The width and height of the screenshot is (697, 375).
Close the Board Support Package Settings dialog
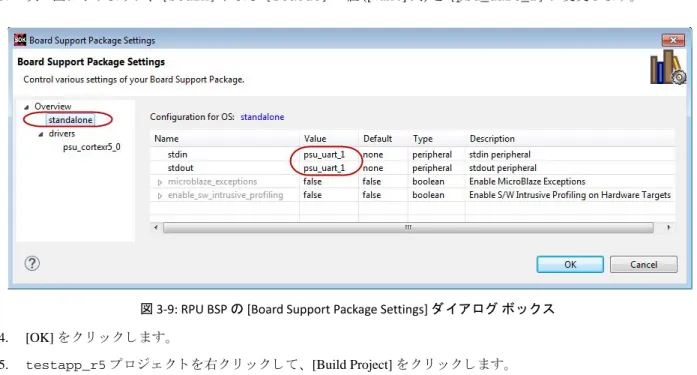[673, 40]
